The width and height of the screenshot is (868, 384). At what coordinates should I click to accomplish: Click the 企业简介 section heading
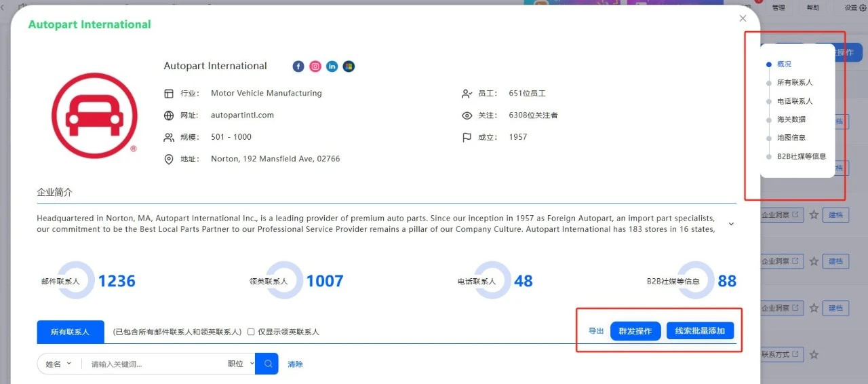click(x=54, y=193)
